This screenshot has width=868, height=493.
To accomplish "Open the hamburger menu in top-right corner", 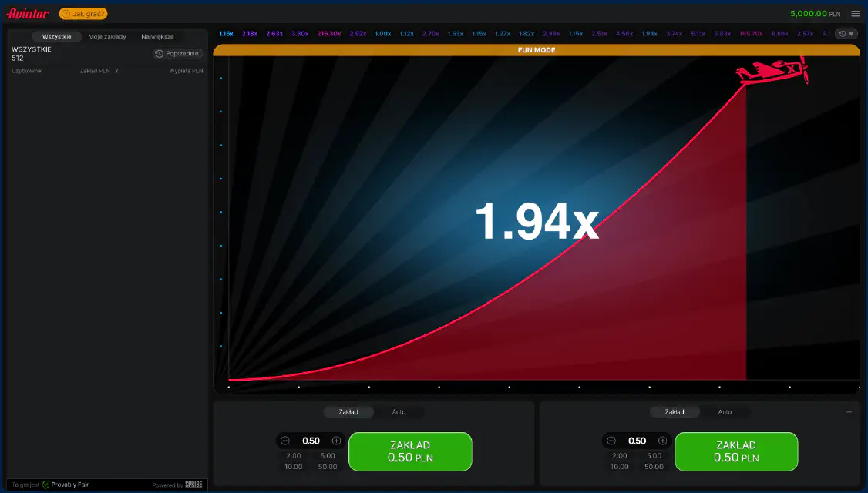I will pyautogui.click(x=856, y=13).
